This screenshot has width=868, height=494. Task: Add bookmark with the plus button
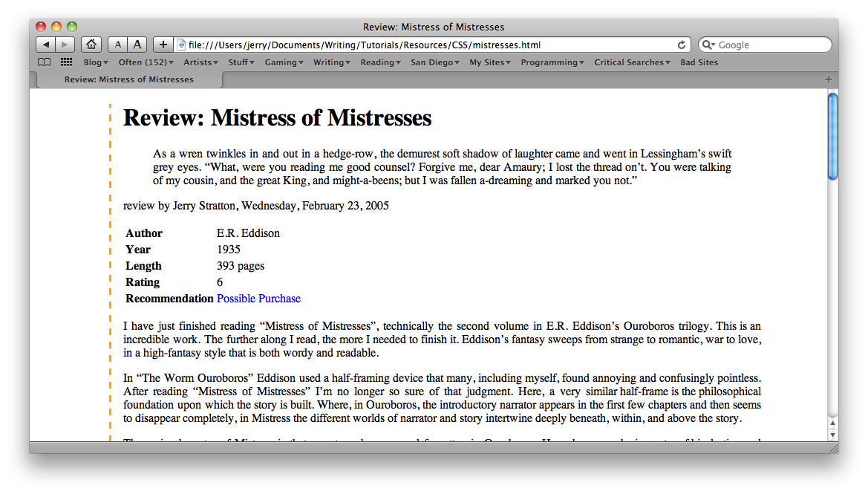pos(163,45)
